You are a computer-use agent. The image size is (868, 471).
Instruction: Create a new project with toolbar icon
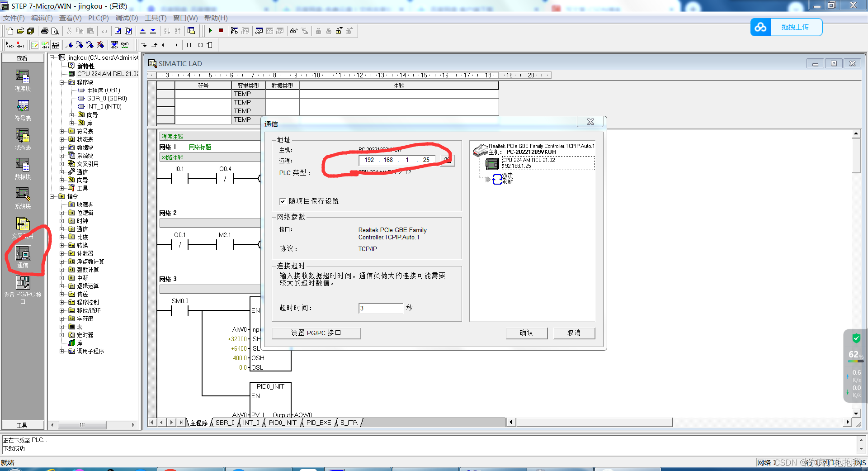(10, 31)
